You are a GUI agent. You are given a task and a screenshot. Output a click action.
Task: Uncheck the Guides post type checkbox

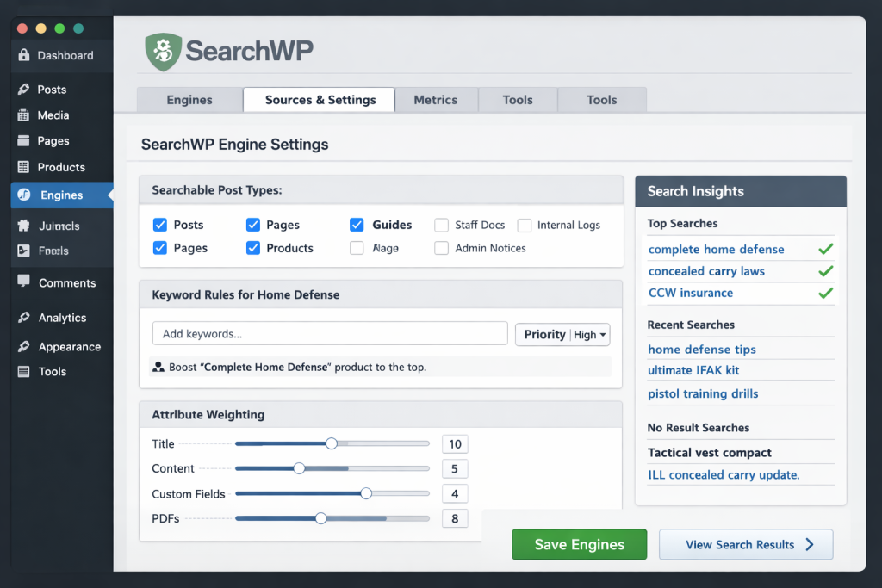click(x=357, y=225)
